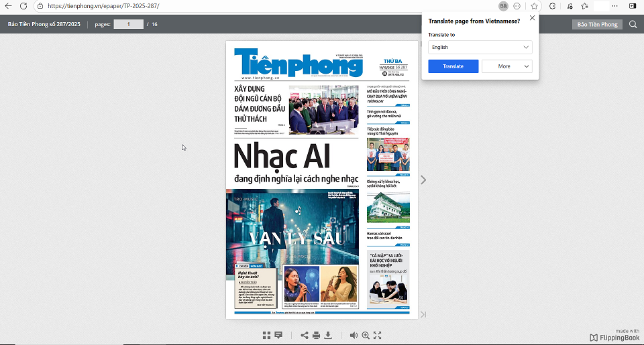Click the Tiền Phong masthead logo
The width and height of the screenshot is (644, 345).
(x=299, y=63)
